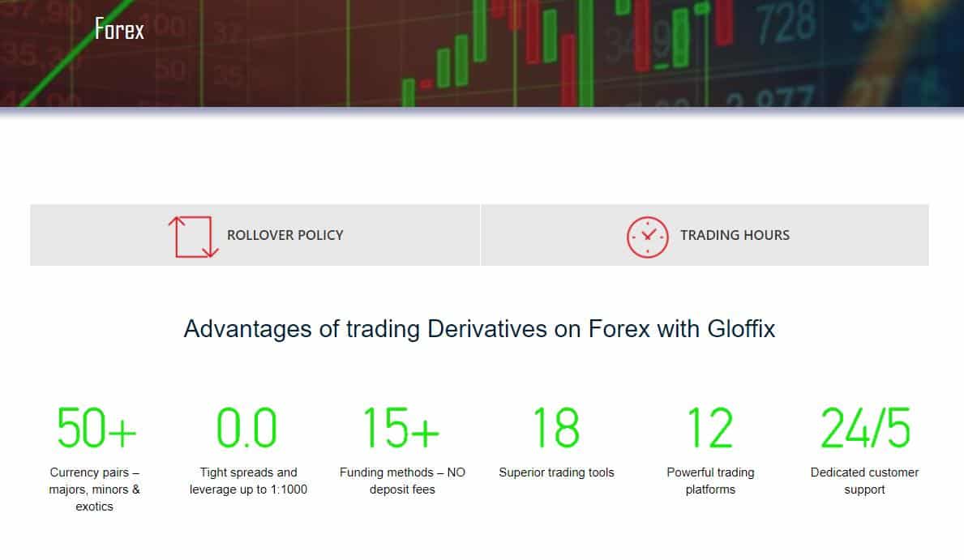Screen dimensions: 964x560
Task: Open the Rollover Policy tab
Action: click(x=255, y=235)
